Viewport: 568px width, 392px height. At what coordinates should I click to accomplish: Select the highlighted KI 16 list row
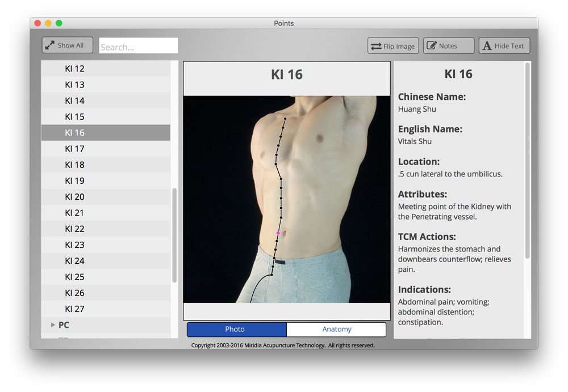[106, 133]
